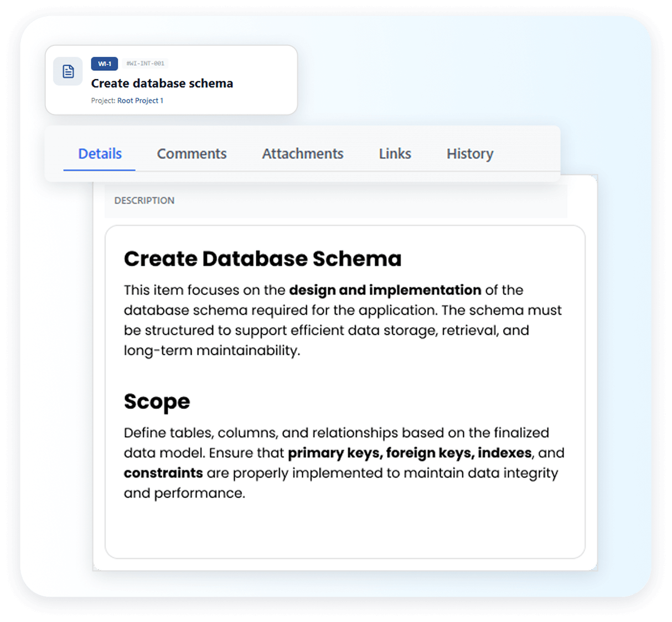Go to the Attachments tab

pyautogui.click(x=302, y=154)
